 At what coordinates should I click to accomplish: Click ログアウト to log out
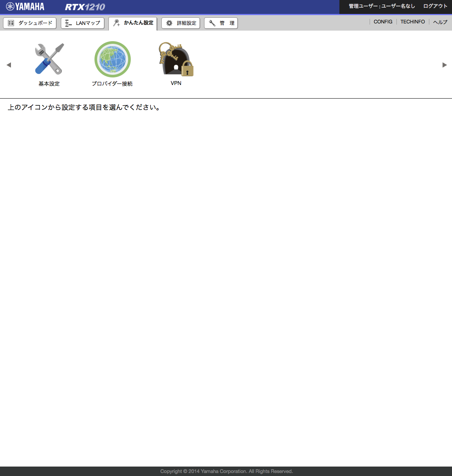435,6
